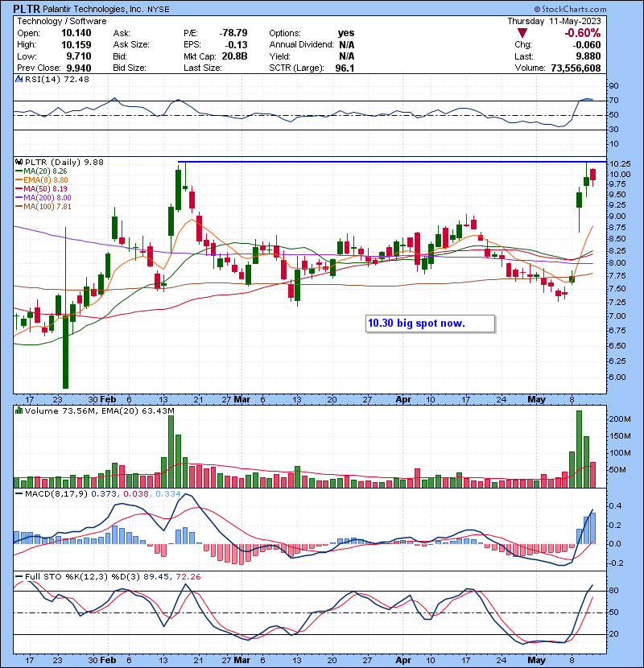Click the 90 RSI axis label

click(614, 86)
